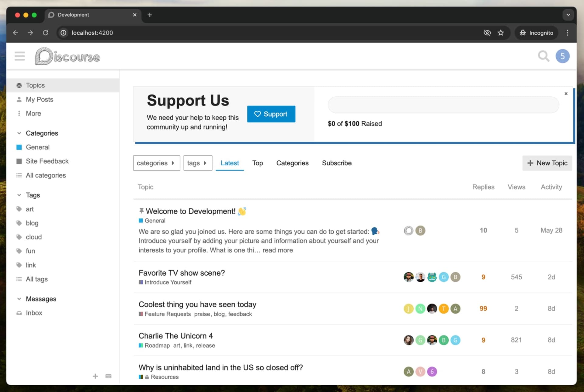Switch to the Top tab

(257, 163)
